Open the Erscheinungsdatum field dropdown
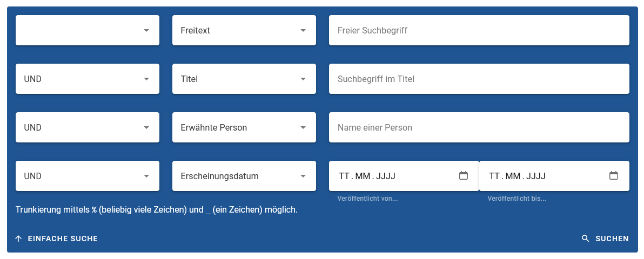Screen dimensions: 644x259 [244, 176]
